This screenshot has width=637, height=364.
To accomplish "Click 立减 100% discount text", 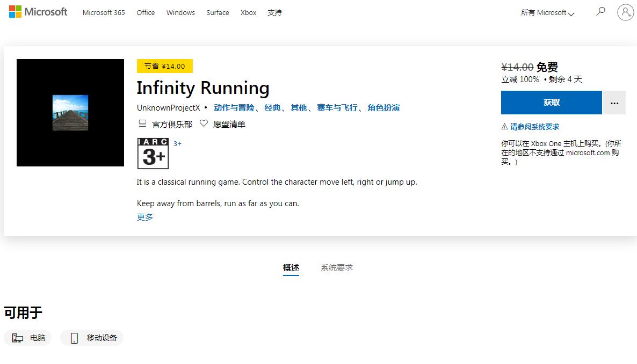I will [520, 79].
